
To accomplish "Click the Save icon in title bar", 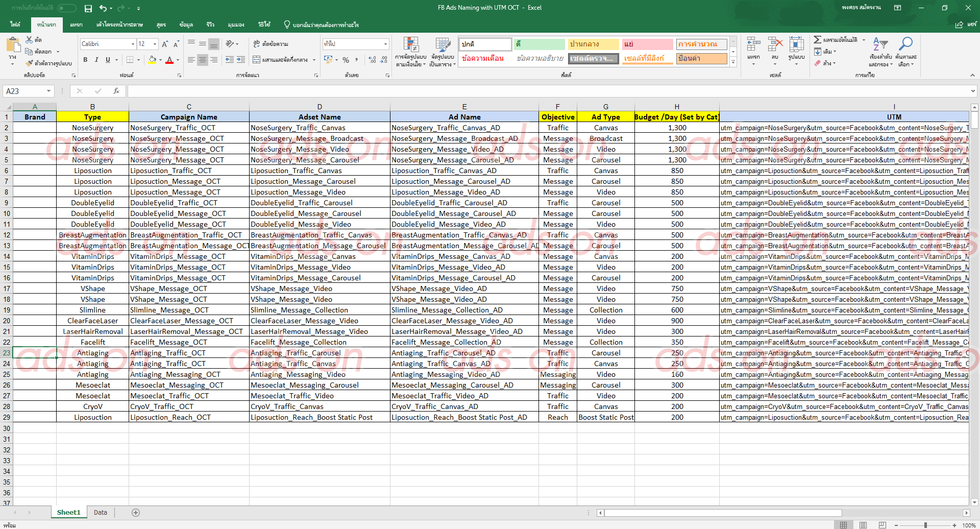I will point(88,8).
